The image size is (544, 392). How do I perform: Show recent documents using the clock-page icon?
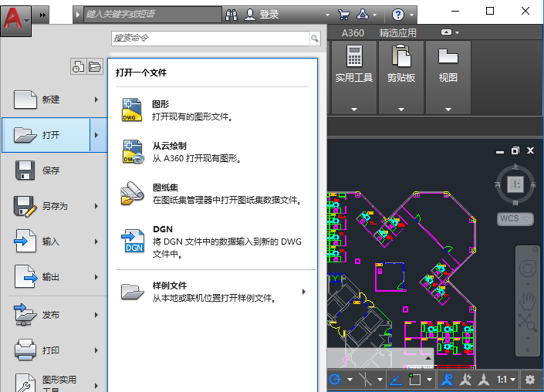click(x=79, y=66)
